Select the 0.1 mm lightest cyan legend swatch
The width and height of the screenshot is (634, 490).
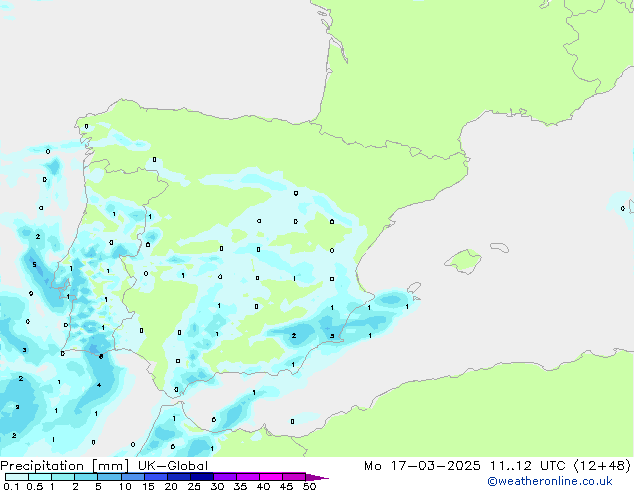click(x=17, y=477)
